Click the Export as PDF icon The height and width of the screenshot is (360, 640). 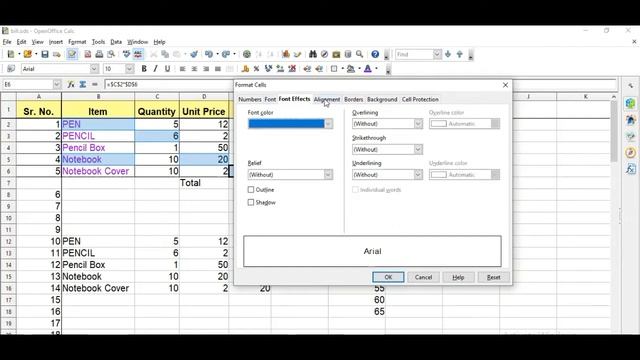click(87, 54)
